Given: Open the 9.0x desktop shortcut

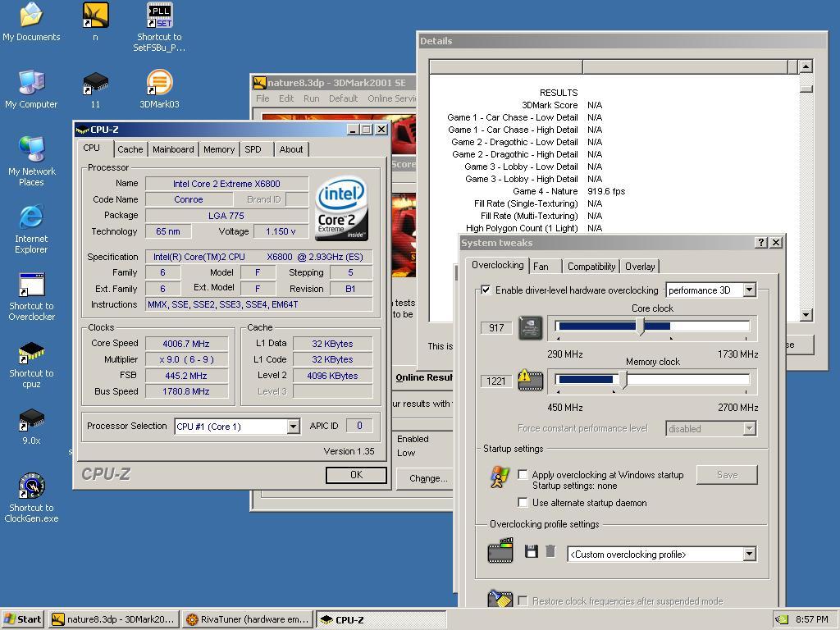Looking at the screenshot, I should click(x=31, y=427).
